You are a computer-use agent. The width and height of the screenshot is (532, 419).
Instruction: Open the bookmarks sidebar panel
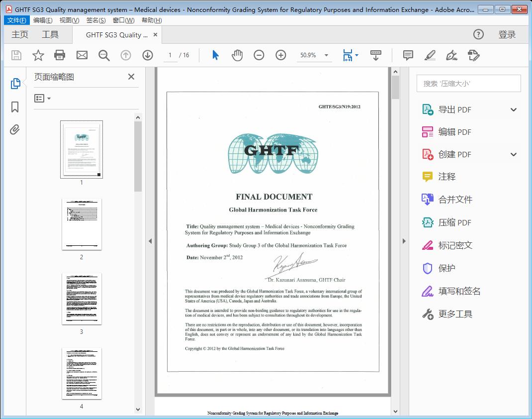pos(15,107)
